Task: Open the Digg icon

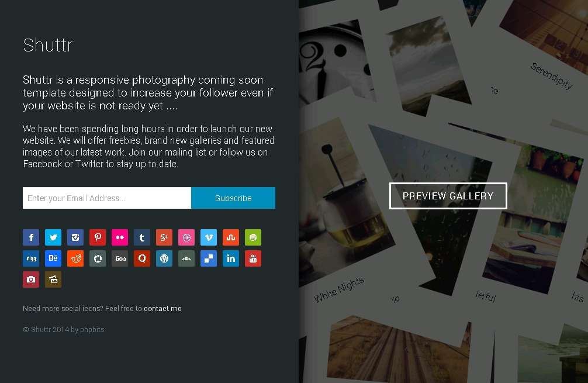Action: [x=31, y=258]
